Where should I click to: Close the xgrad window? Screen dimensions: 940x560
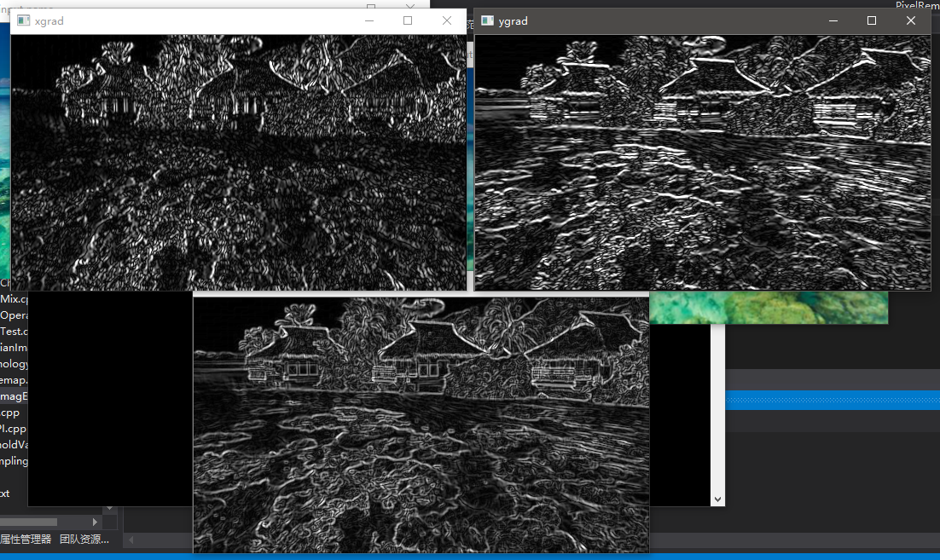tap(447, 21)
